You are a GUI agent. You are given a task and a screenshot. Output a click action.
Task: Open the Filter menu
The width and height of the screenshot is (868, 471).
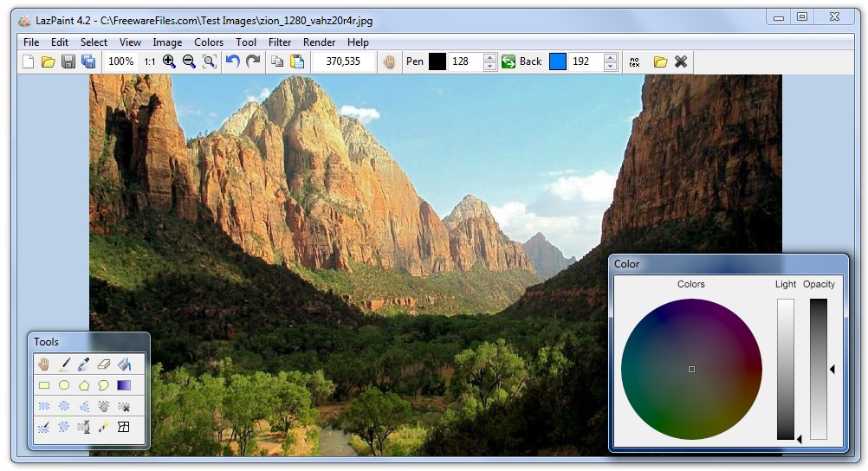pyautogui.click(x=280, y=42)
